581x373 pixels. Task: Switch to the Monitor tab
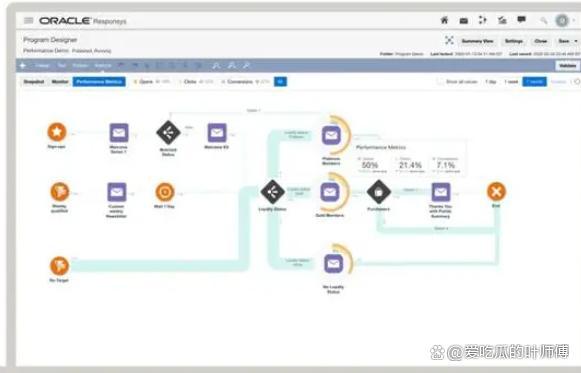(x=60, y=81)
